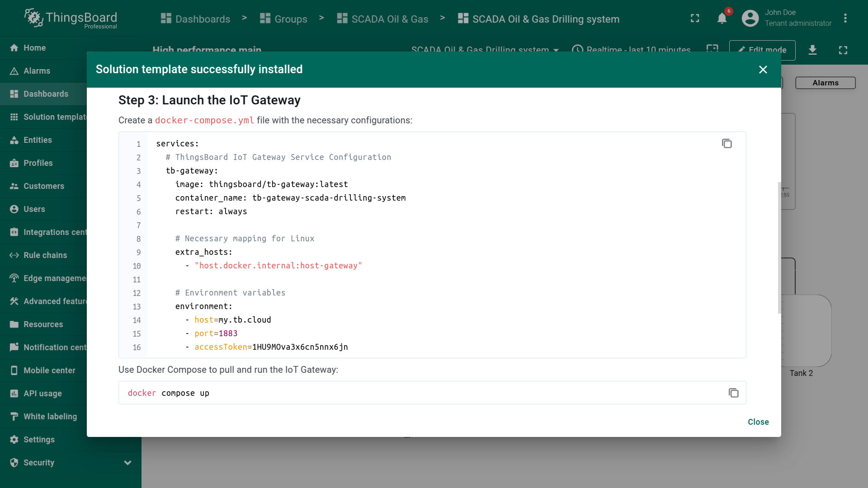
Task: Click the Alarms button on the dashboard
Action: (825, 83)
